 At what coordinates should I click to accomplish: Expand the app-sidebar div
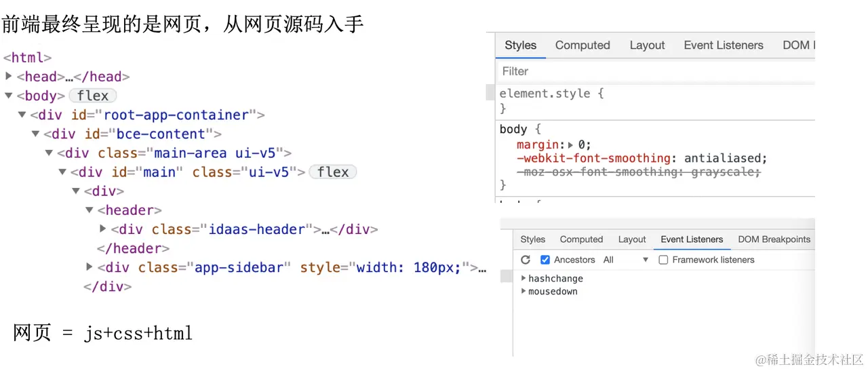point(90,267)
